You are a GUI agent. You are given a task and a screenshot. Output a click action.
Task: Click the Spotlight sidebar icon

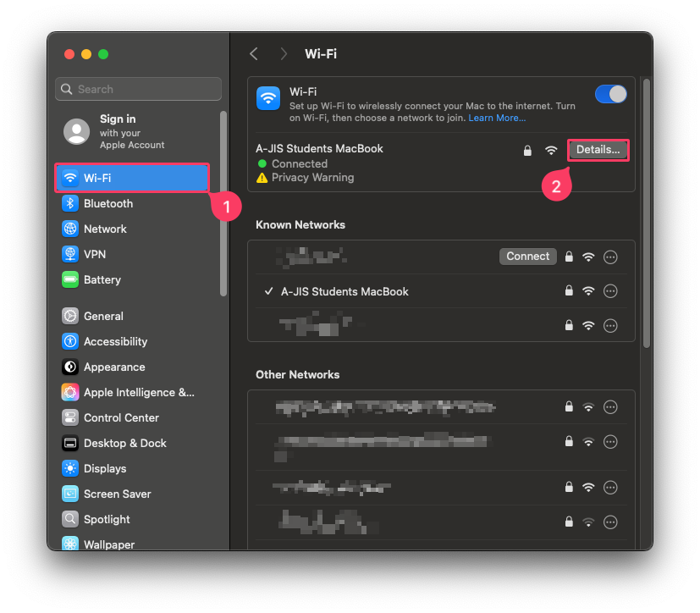(x=70, y=519)
